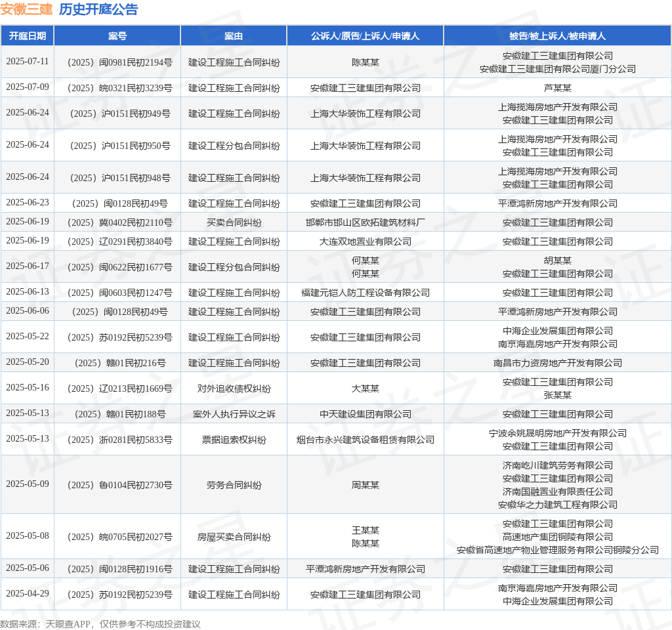Viewport: 672px width, 630px height.
Task: Select case number '冀0402民初2110号'
Action: click(x=135, y=223)
